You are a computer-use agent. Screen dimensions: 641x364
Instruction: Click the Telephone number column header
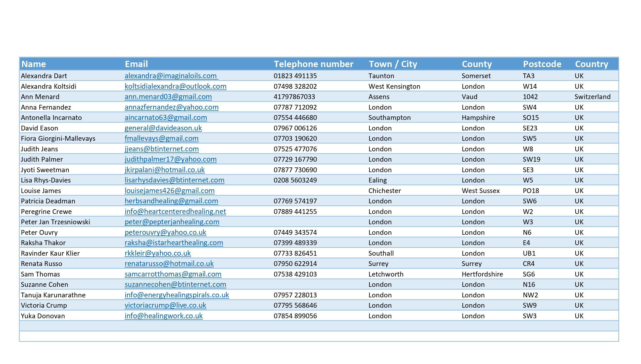pyautogui.click(x=313, y=64)
